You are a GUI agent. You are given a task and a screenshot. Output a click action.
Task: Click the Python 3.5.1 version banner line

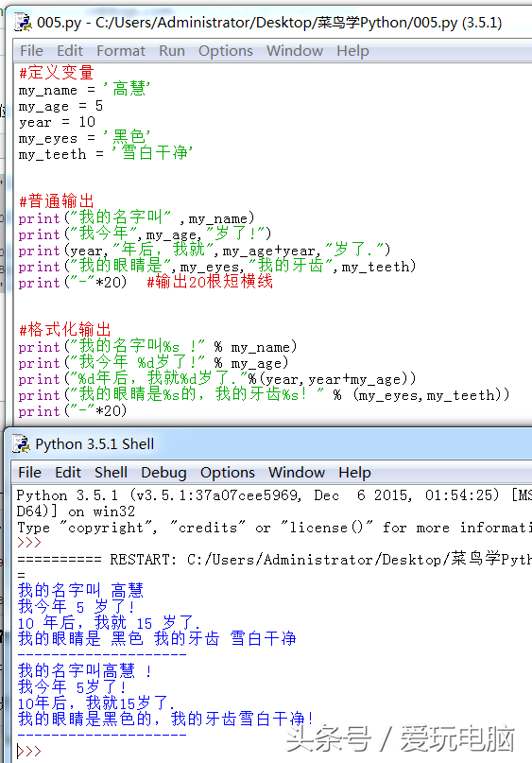(274, 495)
